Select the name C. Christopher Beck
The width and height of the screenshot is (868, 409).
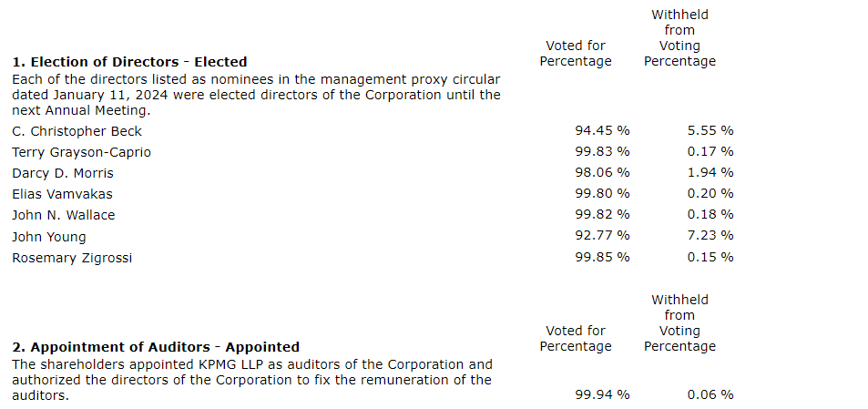[77, 131]
